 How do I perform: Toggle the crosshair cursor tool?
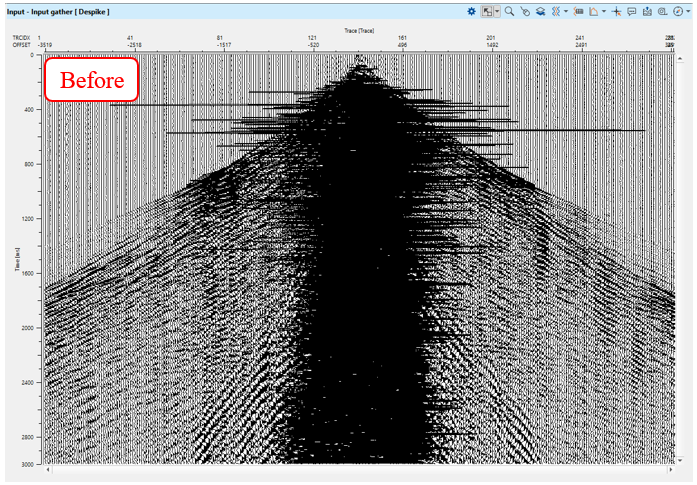point(616,12)
